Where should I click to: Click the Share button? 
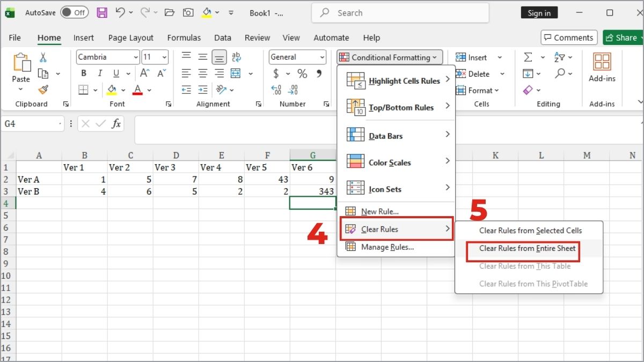(623, 38)
